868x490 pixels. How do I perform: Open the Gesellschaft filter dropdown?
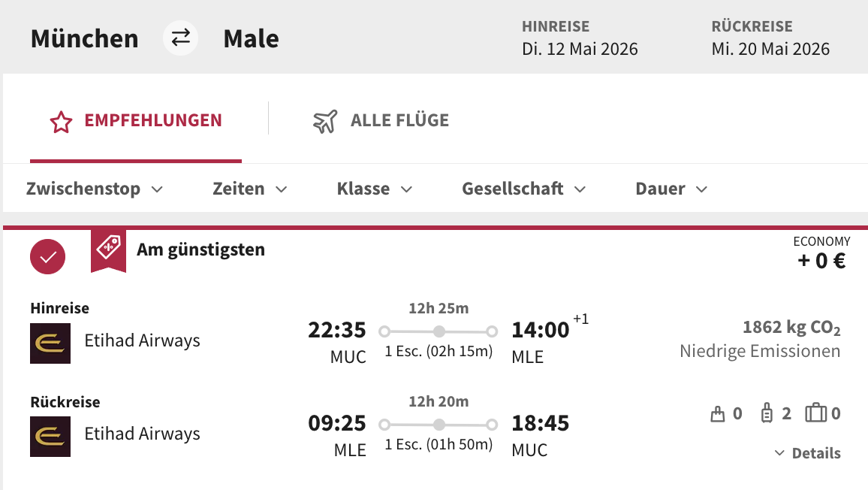click(524, 189)
